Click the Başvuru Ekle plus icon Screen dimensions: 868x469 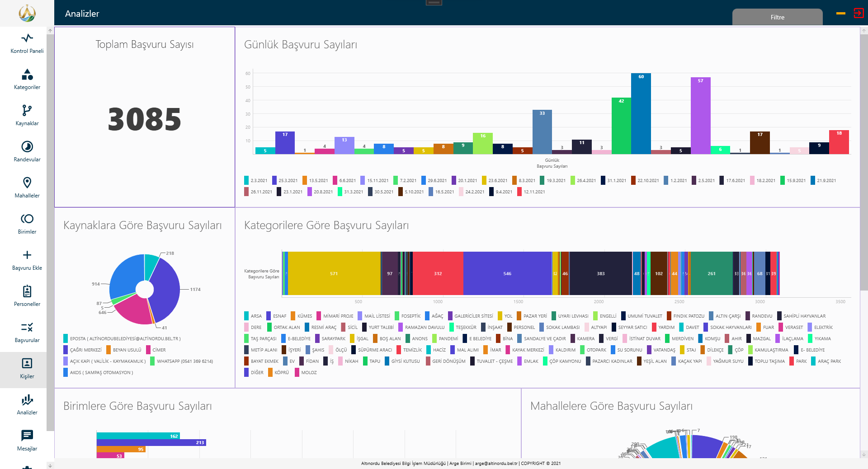point(27,255)
